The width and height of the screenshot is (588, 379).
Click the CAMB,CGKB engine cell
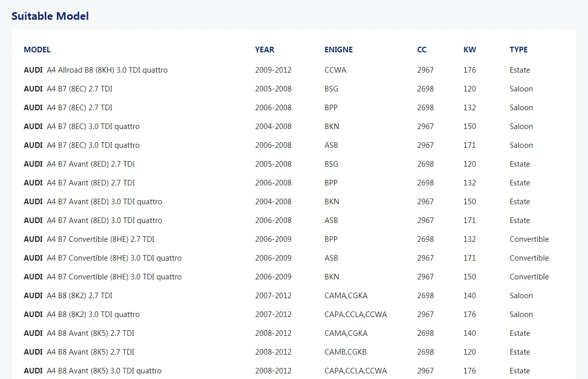click(x=345, y=352)
